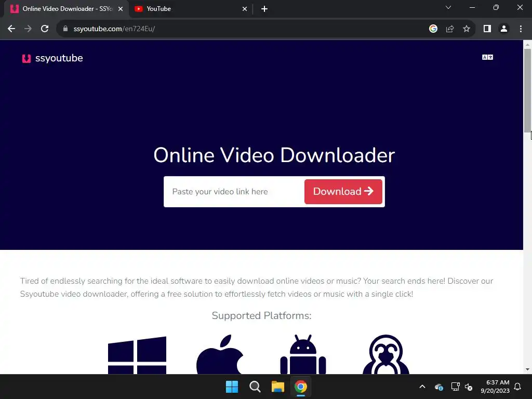Click the Google icon in address bar

[433, 29]
